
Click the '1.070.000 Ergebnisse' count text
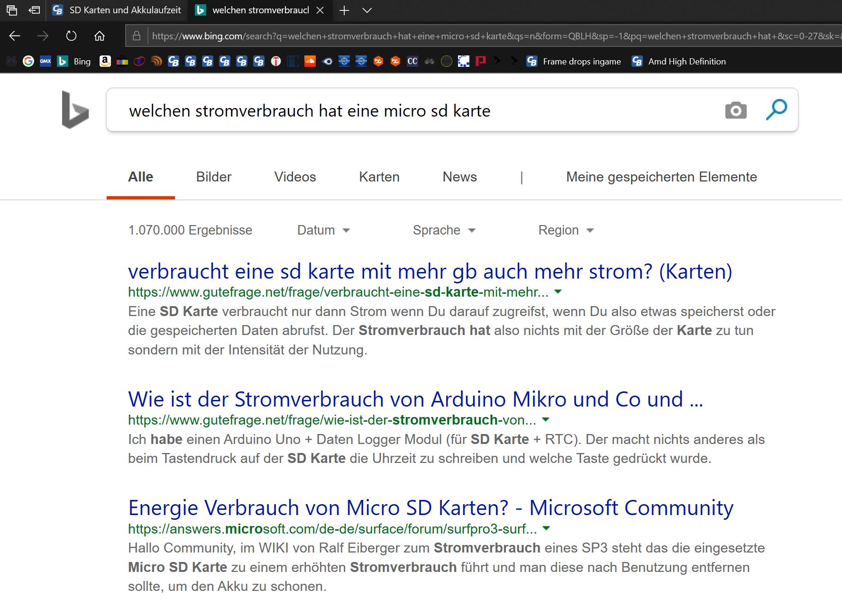[190, 230]
